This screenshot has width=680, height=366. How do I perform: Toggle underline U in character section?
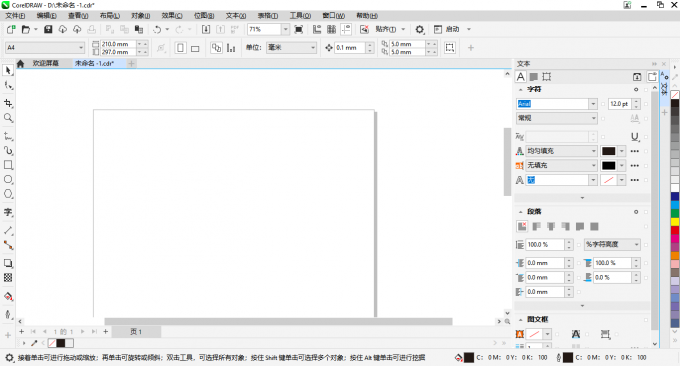(634, 137)
